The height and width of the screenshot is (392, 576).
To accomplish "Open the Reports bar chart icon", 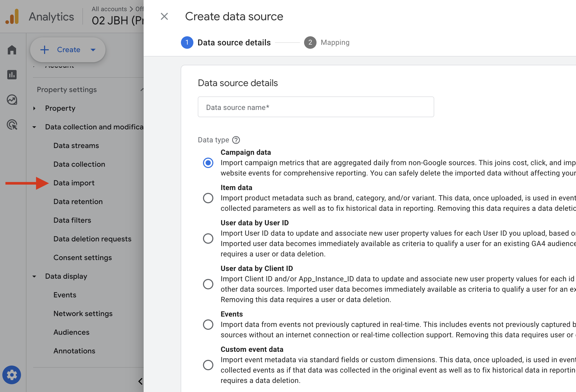I will (12, 75).
